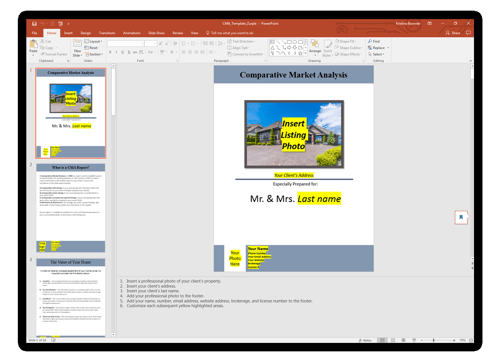Click the Copy command

[48, 48]
